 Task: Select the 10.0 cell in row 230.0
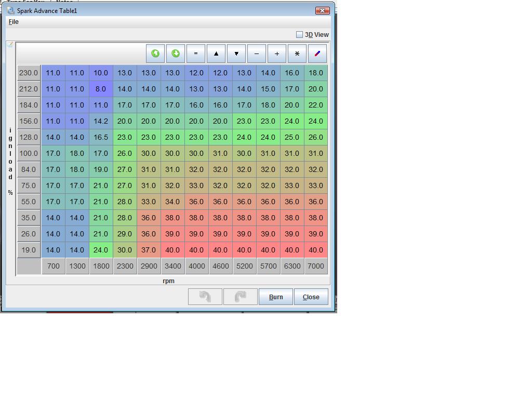click(x=101, y=73)
